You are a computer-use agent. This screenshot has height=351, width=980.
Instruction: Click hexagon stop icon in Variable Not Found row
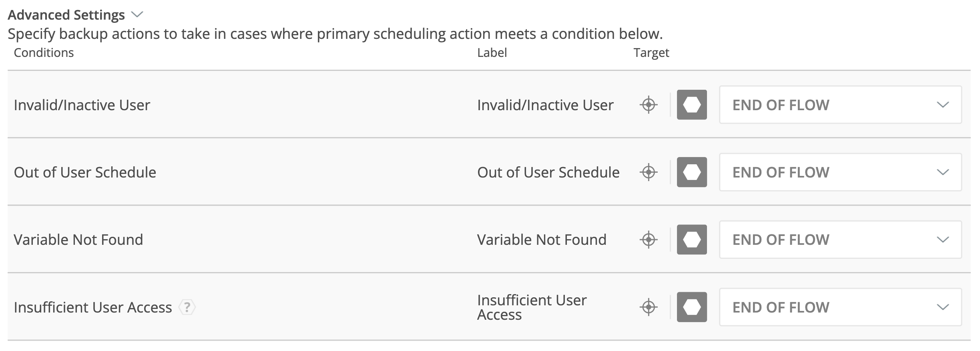[692, 240]
